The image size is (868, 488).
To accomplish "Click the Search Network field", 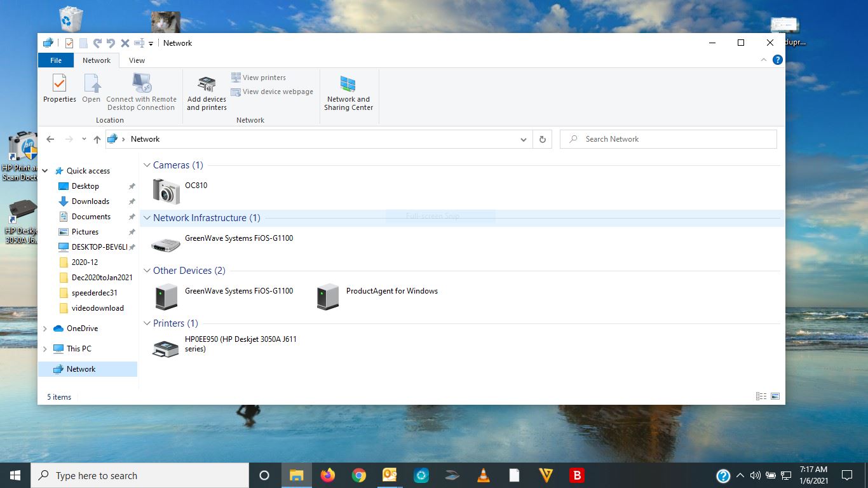I will tap(668, 139).
